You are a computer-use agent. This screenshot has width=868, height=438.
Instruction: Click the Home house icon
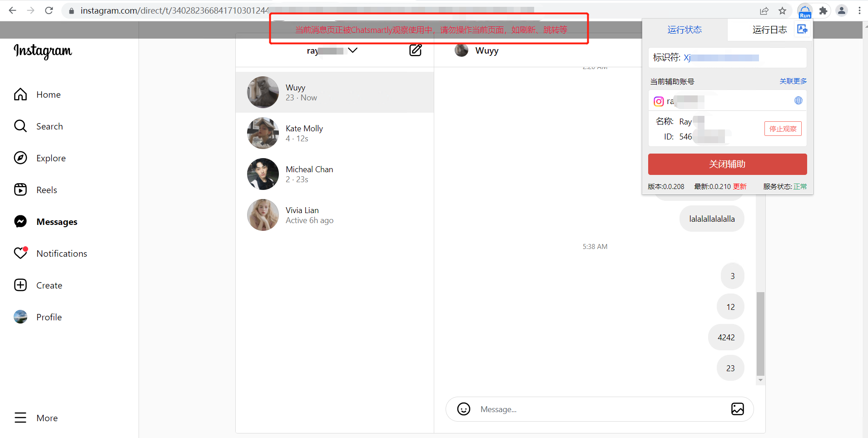click(20, 94)
